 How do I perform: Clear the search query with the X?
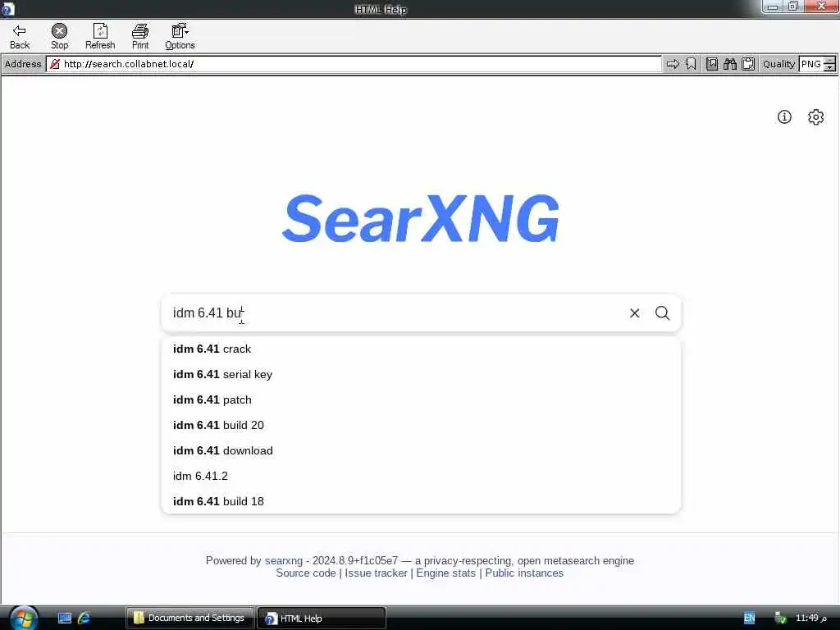(x=634, y=313)
